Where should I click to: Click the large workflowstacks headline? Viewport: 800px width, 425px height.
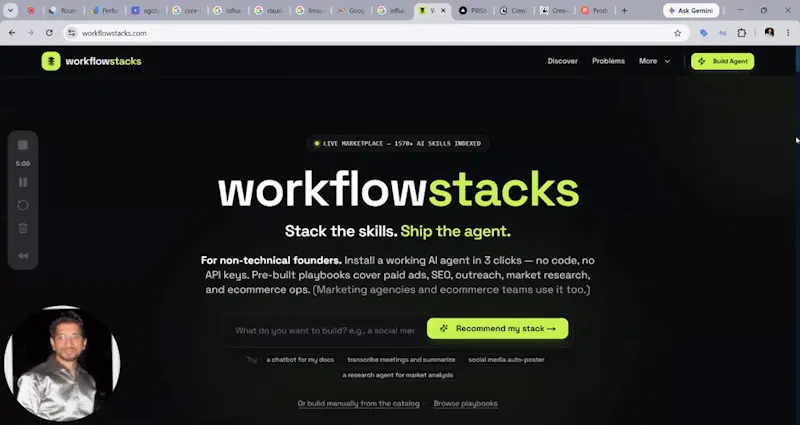(x=398, y=190)
